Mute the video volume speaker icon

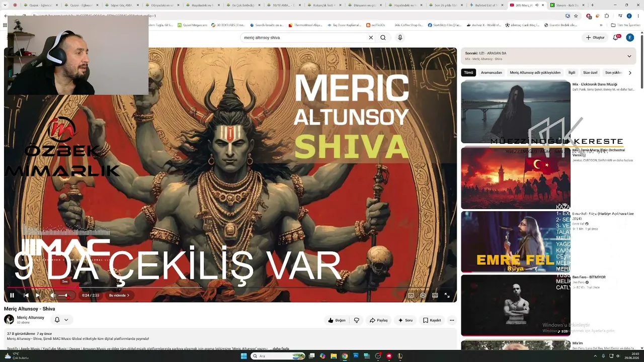53,295
